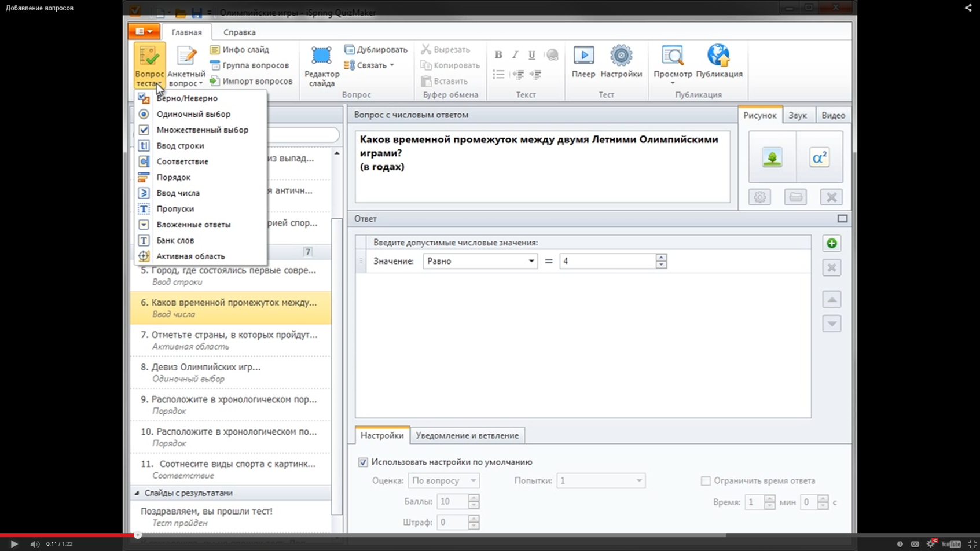Open the Оценка По вопросу dropdown
The width and height of the screenshot is (980, 551).
pos(443,481)
